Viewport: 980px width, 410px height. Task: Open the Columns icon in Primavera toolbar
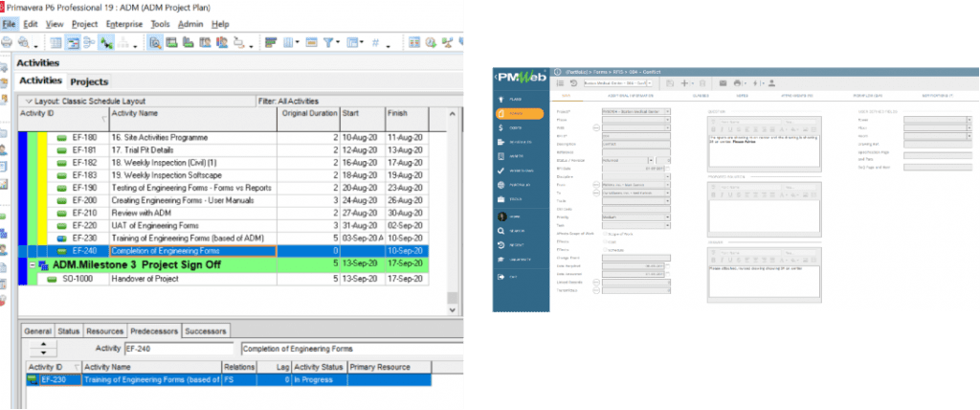pos(289,42)
